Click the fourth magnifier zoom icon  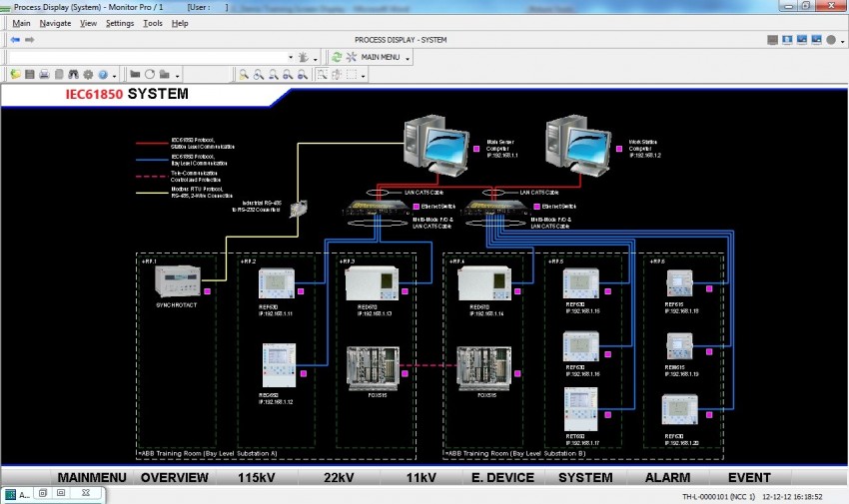pyautogui.click(x=288, y=75)
